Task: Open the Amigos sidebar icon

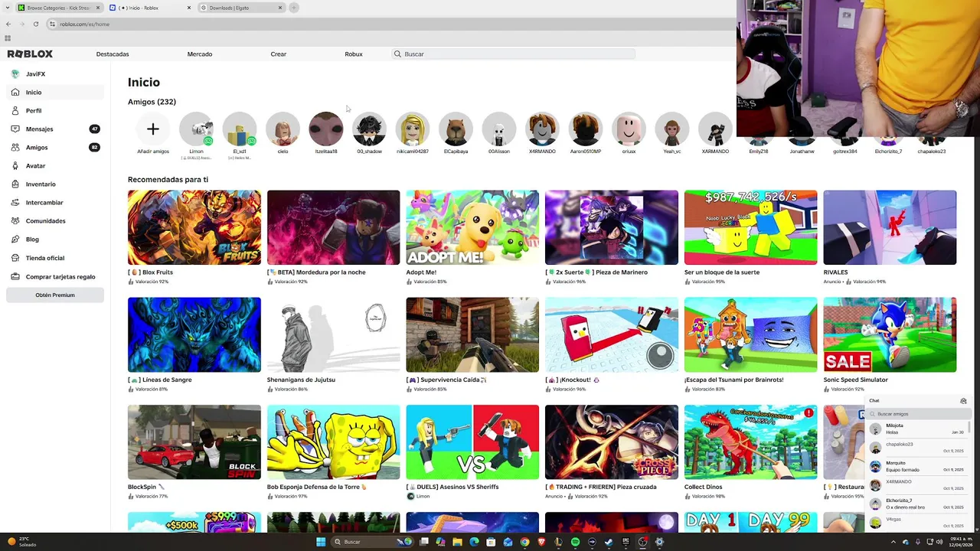Action: pyautogui.click(x=15, y=148)
